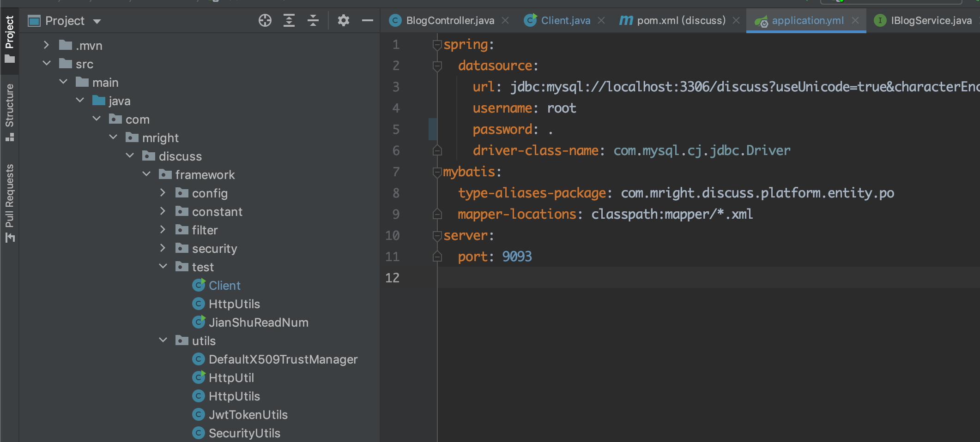
Task: Close the Client.java tab
Action: tap(601, 21)
